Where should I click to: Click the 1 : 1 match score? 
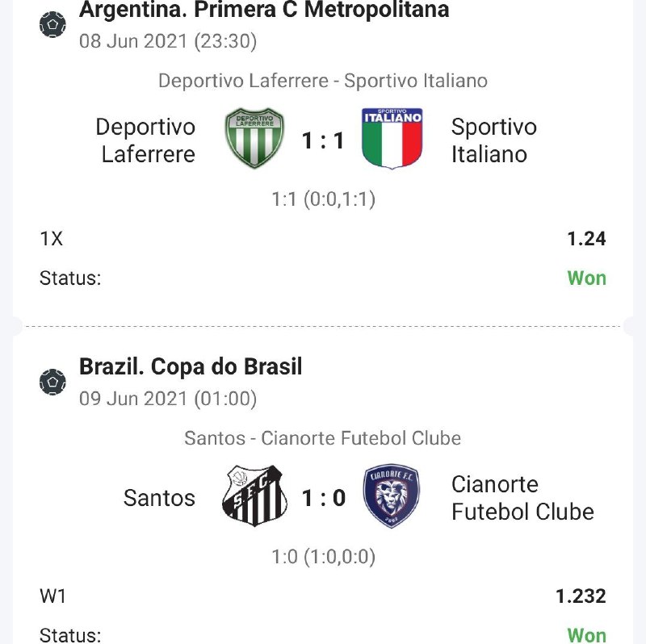tap(323, 141)
